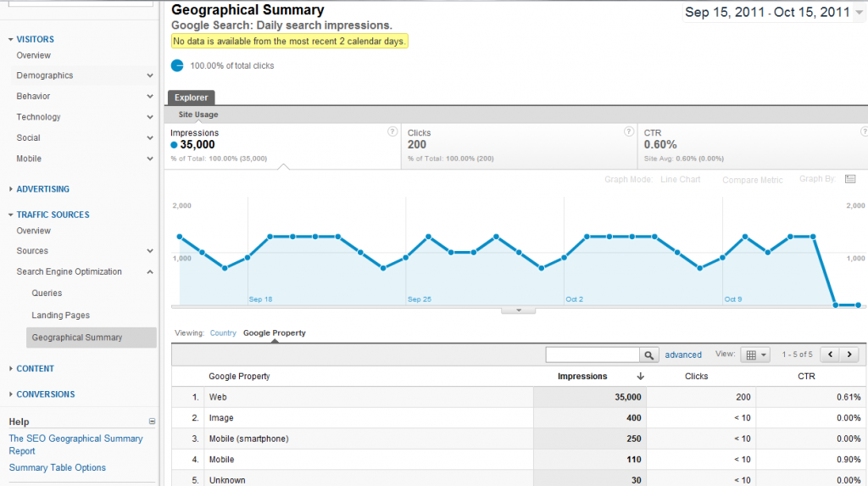868x486 pixels.
Task: Open help tooltip for Impressions metric
Action: 392,132
